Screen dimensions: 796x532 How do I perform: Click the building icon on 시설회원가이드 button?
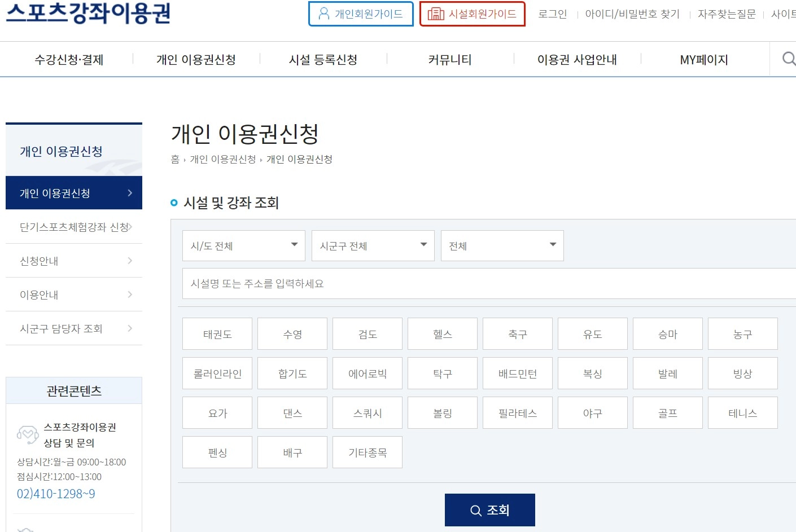[x=435, y=14]
